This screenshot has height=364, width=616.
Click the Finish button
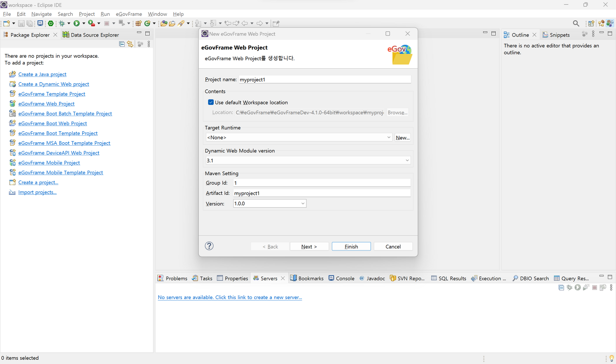(x=351, y=246)
